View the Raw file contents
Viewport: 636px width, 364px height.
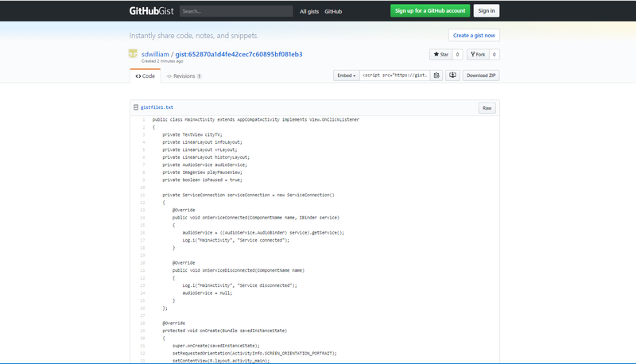487,107
